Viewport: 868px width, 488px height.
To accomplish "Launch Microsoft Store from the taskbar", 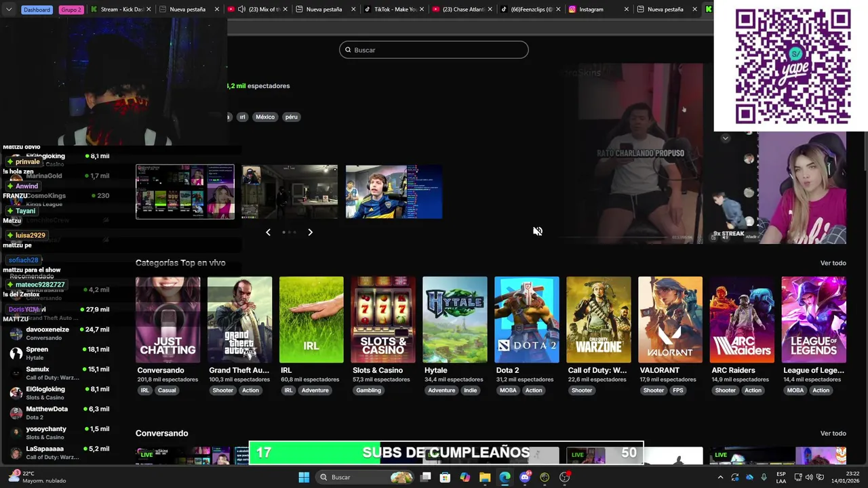I will tap(445, 477).
